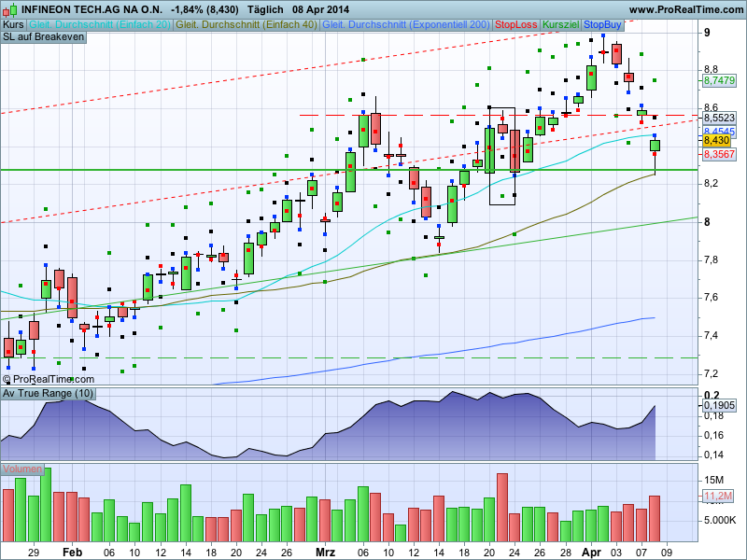Screen dimensions: 747x560
Task: Click the www.ProRealTime.com link
Action: click(x=686, y=9)
